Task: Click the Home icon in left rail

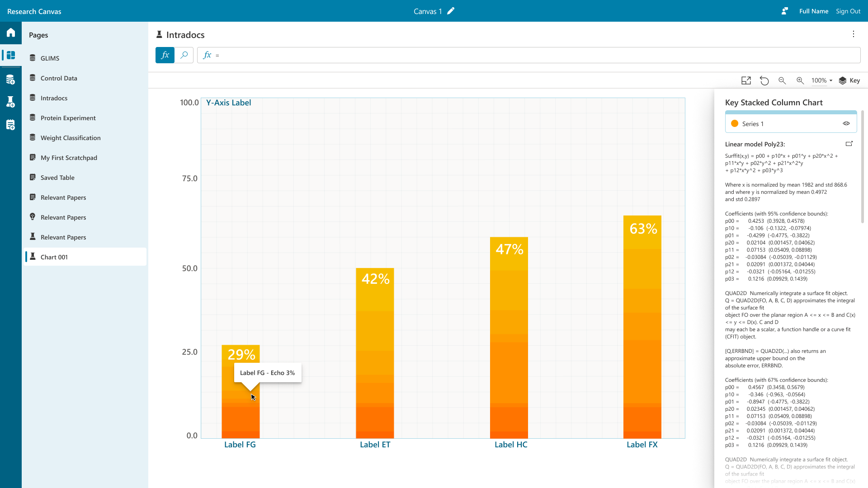Action: coord(11,33)
